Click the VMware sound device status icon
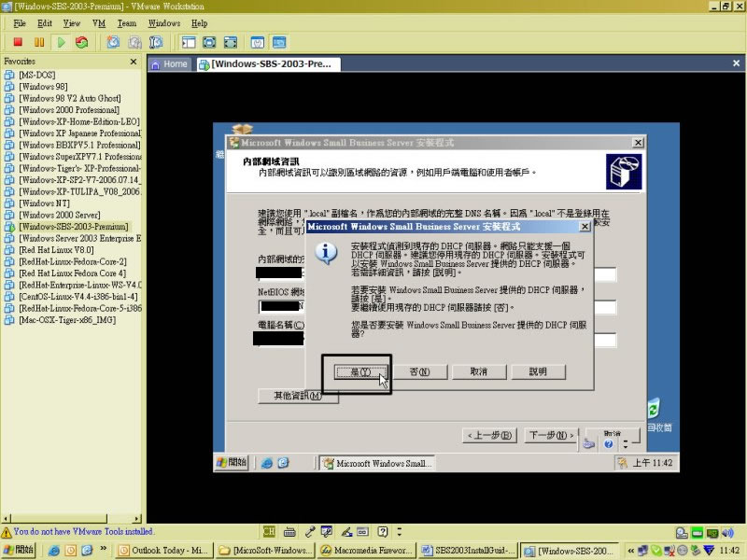747x560 pixels. 727,532
